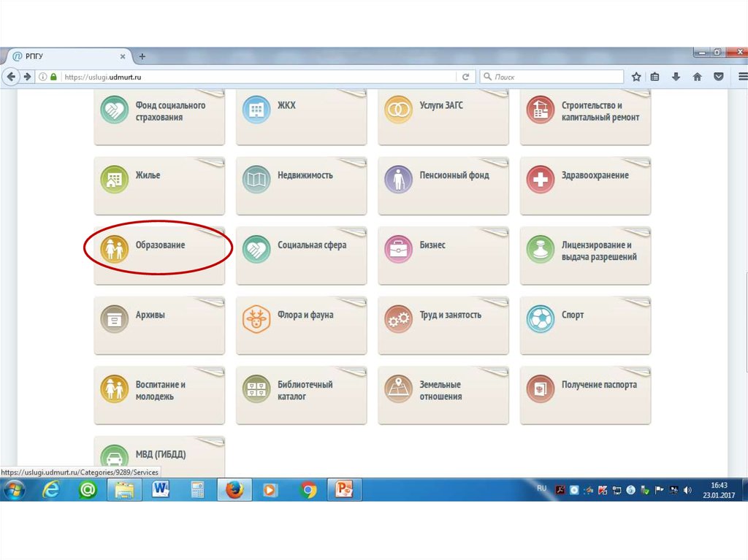This screenshot has height=560, width=748.
Task: Open Windows Explorer from the taskbar
Action: pyautogui.click(x=124, y=489)
